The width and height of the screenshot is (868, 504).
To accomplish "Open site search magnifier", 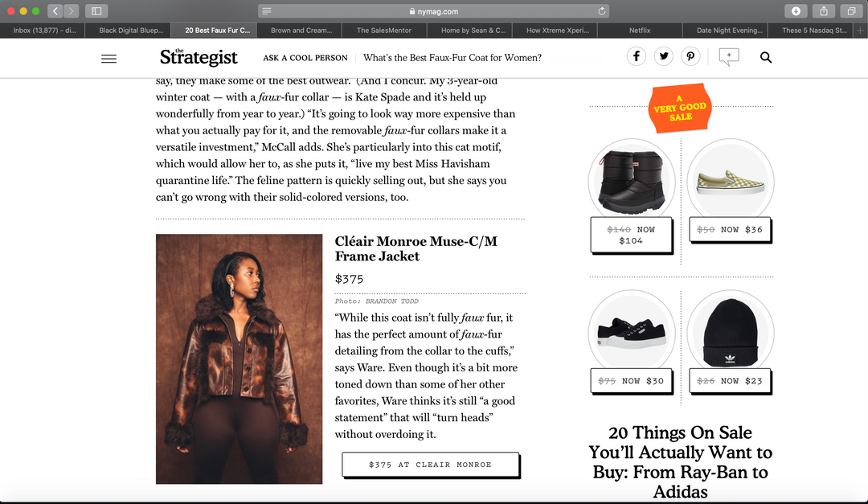I will pos(766,57).
